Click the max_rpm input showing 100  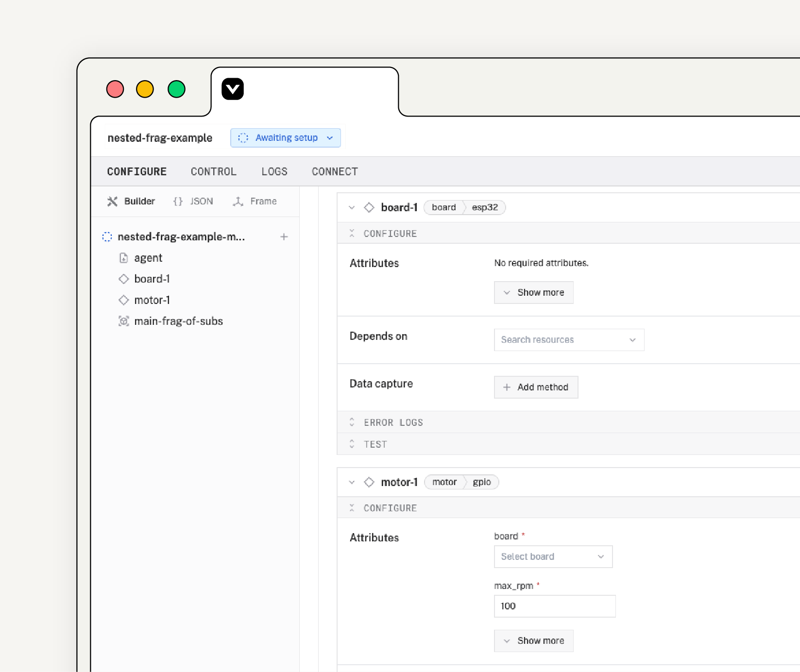click(x=554, y=606)
